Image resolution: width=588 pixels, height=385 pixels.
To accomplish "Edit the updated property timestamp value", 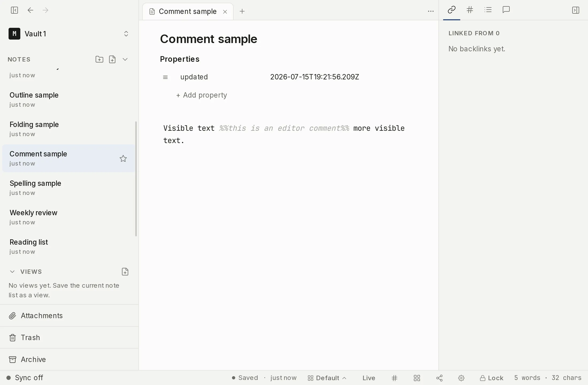I will [x=315, y=77].
